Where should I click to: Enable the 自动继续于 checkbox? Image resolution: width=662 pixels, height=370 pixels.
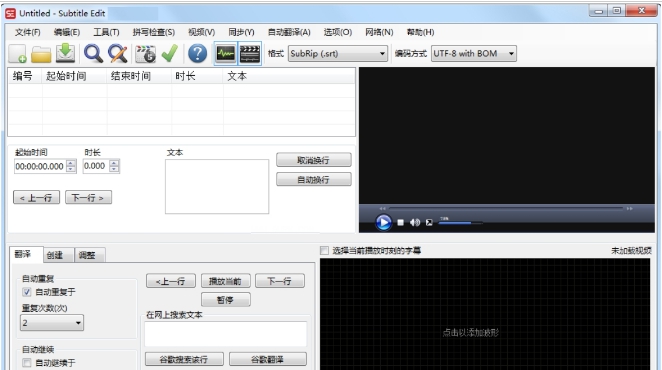pos(27,363)
